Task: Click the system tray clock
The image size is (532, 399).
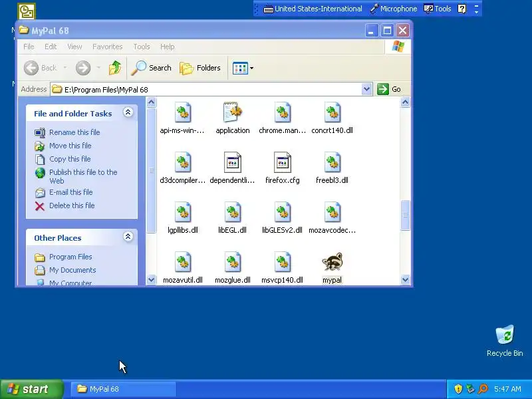Action: (507, 389)
